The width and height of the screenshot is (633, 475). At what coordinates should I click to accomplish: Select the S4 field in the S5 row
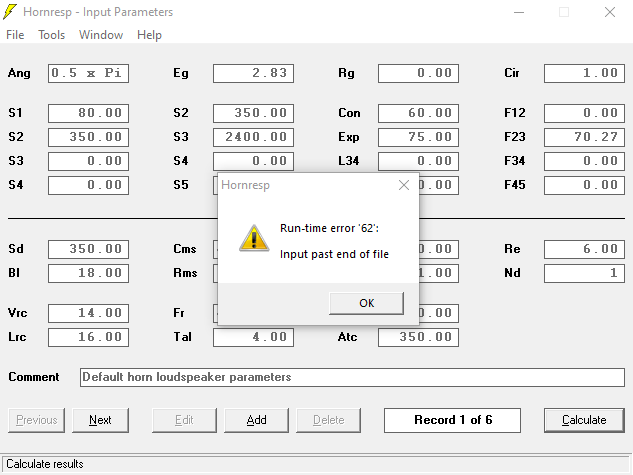tap(88, 185)
